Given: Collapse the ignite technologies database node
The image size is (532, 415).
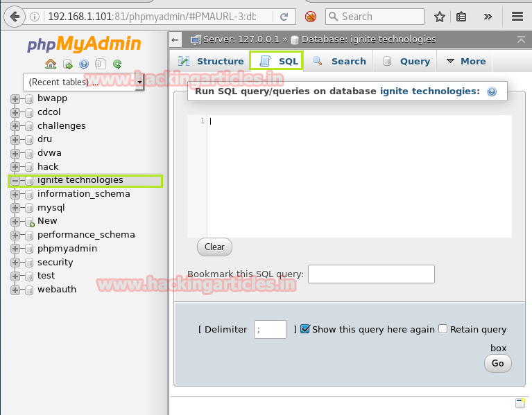Looking at the screenshot, I should 15,181.
